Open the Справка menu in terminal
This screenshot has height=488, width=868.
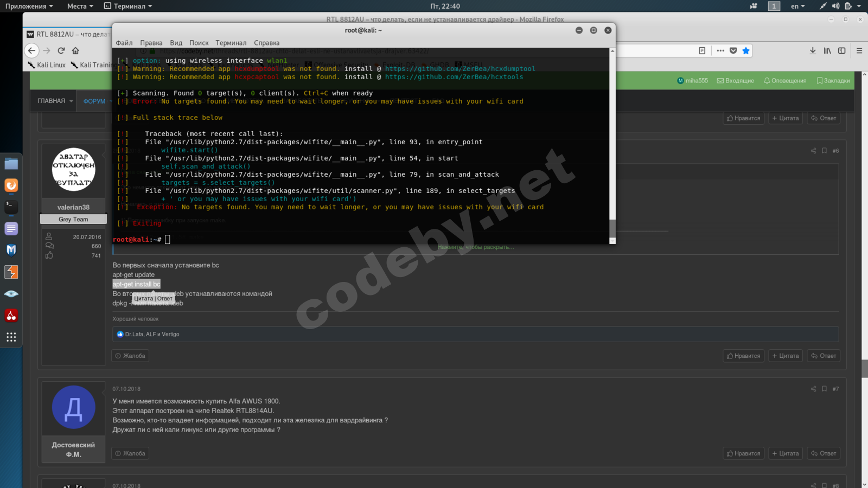266,43
